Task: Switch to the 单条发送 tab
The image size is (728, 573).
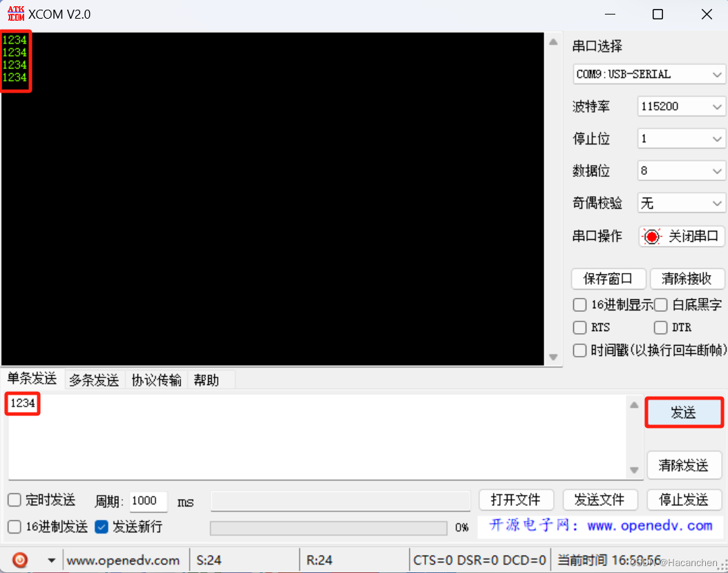Action: click(32, 379)
